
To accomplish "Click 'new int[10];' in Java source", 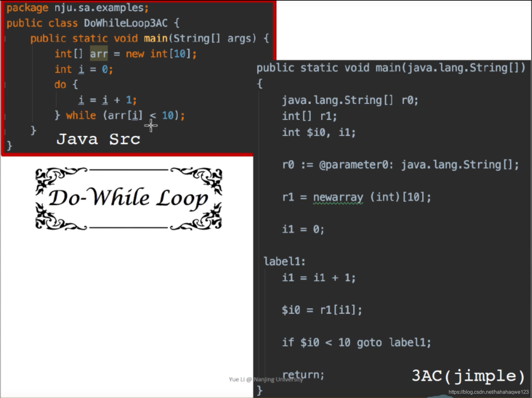I will (x=161, y=54).
